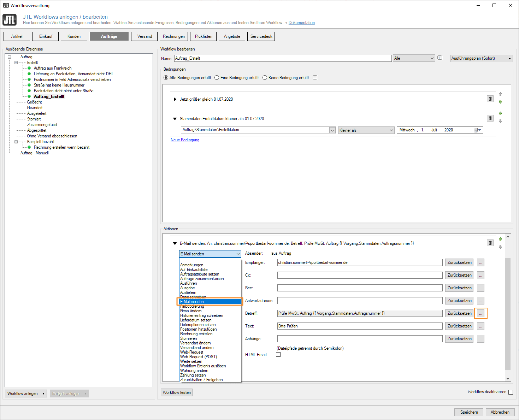Open variable editor for Bcc field
The width and height of the screenshot is (519, 420).
[480, 288]
